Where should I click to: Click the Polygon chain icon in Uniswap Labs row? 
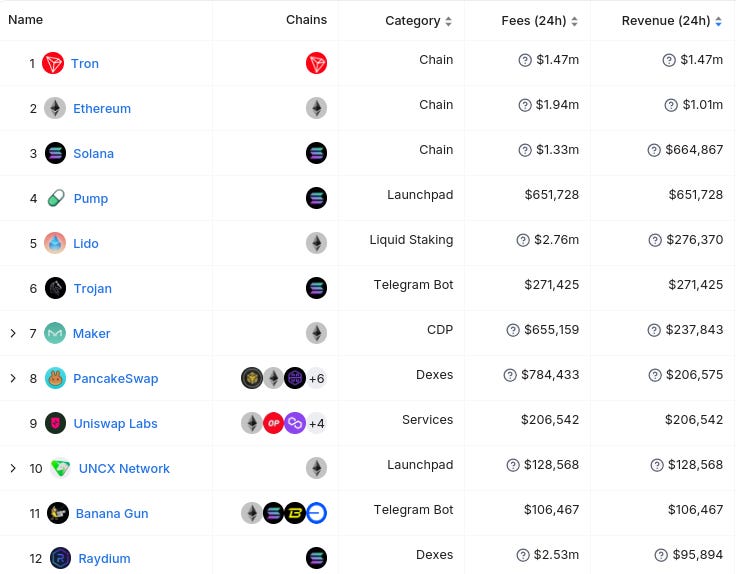[x=295, y=423]
